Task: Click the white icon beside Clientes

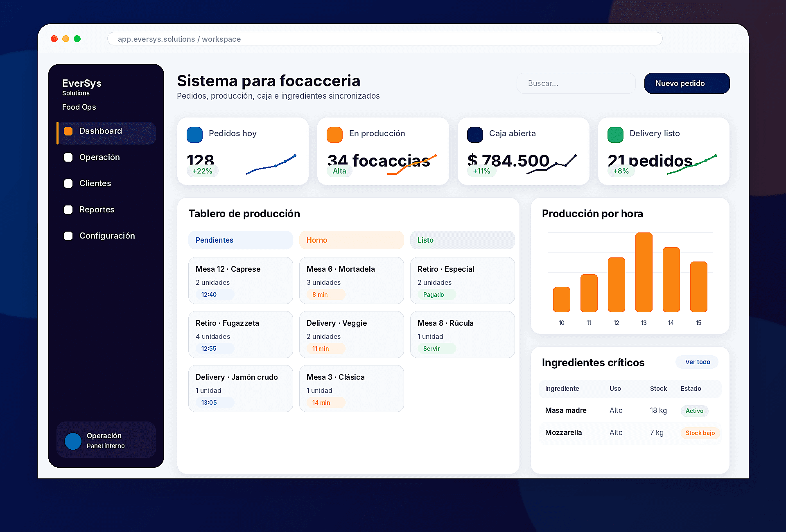Action: click(68, 183)
